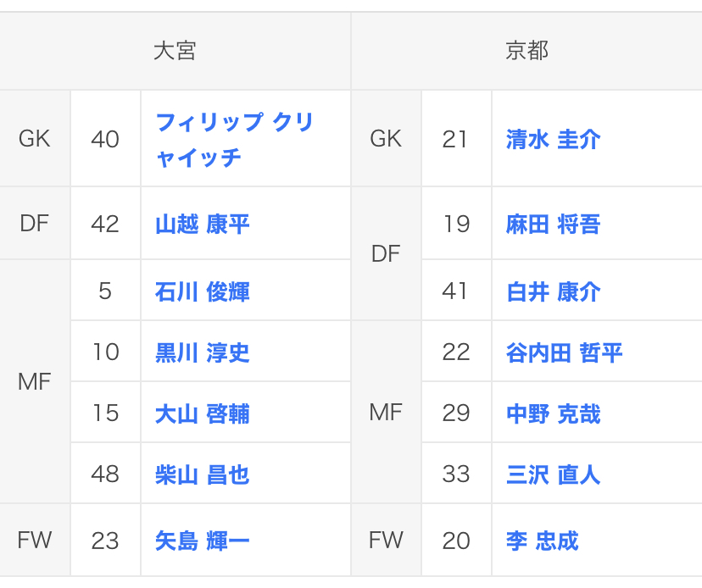Viewport: 702px width, 588px height.
Task: Select the 白井 康介 link
Action: click(x=553, y=292)
